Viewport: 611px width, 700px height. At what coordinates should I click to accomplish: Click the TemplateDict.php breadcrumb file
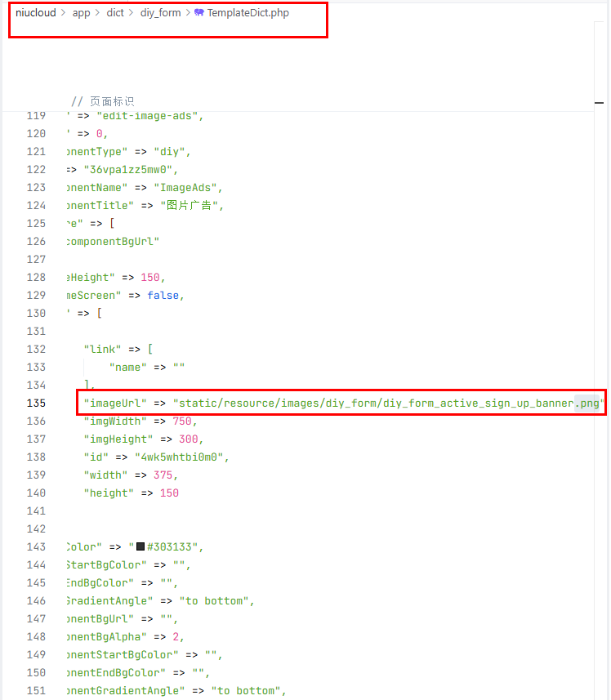click(248, 13)
